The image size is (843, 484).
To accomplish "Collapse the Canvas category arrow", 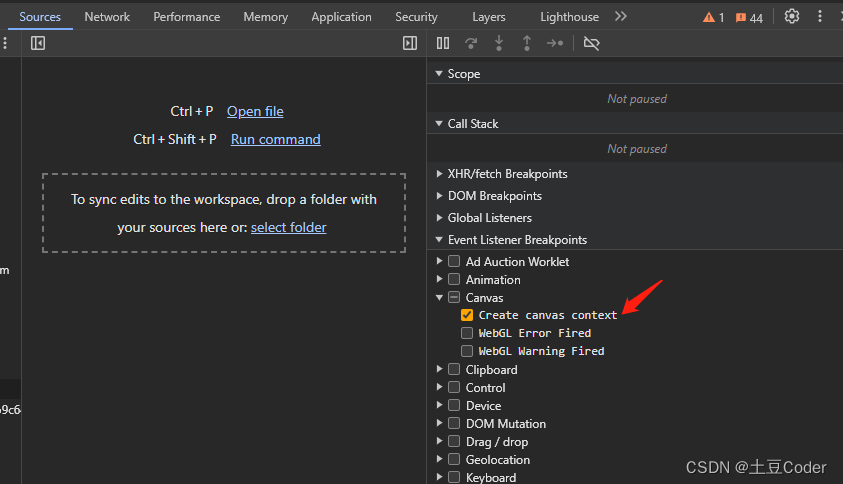I will 439,297.
